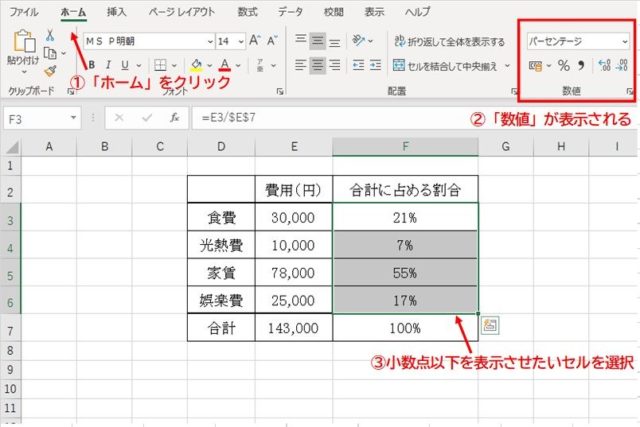The image size is (640, 427).
Task: Select the Format Painter brush icon
Action: 50,70
